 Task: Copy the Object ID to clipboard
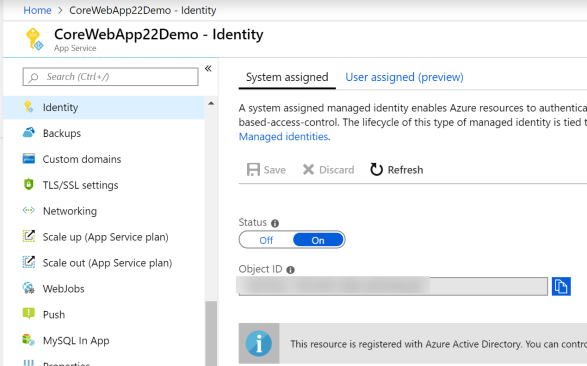click(561, 286)
